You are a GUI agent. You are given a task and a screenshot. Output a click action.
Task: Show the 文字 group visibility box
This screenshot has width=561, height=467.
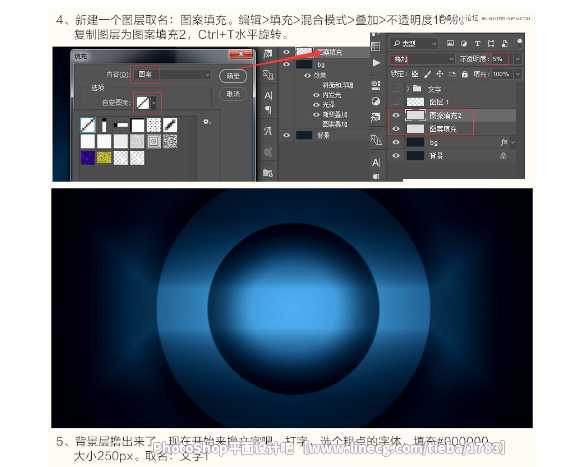pyautogui.click(x=396, y=88)
